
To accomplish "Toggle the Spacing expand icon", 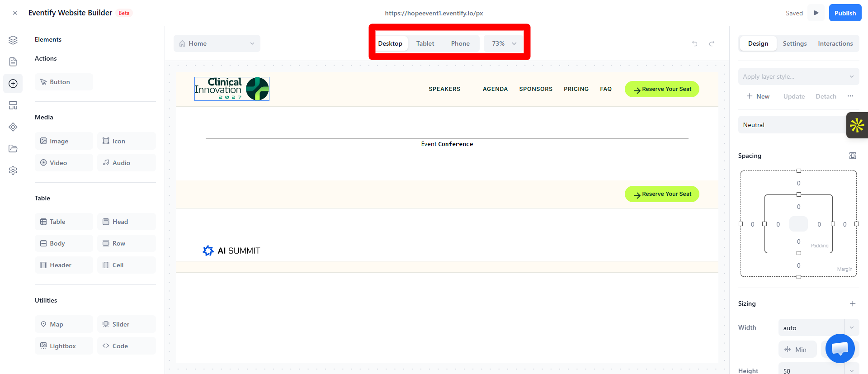I will pos(853,156).
